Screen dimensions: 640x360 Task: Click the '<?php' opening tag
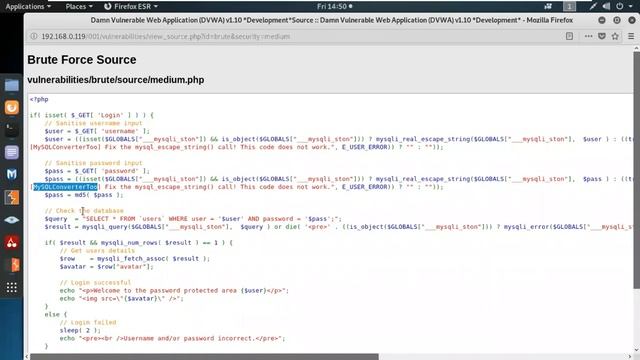pos(39,99)
